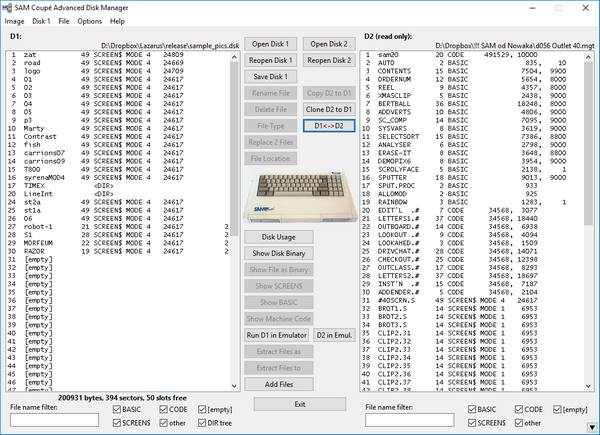Select file 'Marty' in D1 list
The width and height of the screenshot is (600, 435).
tap(118, 129)
